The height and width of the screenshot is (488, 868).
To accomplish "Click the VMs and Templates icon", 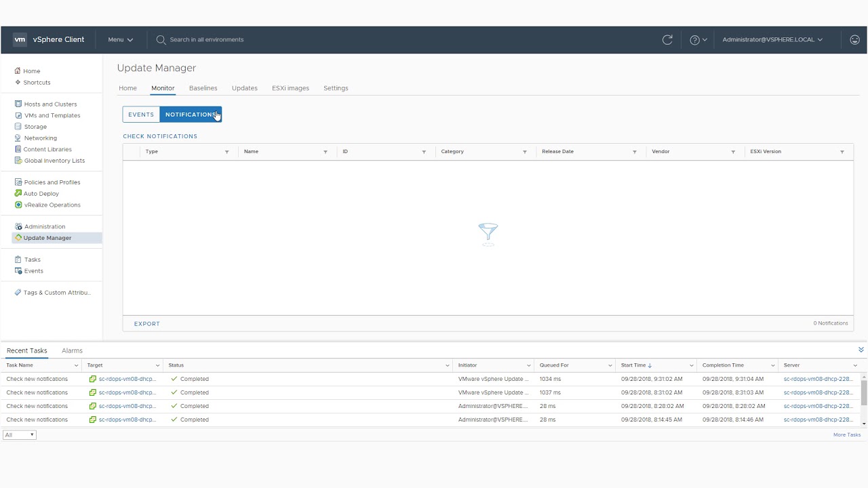I will [x=18, y=115].
